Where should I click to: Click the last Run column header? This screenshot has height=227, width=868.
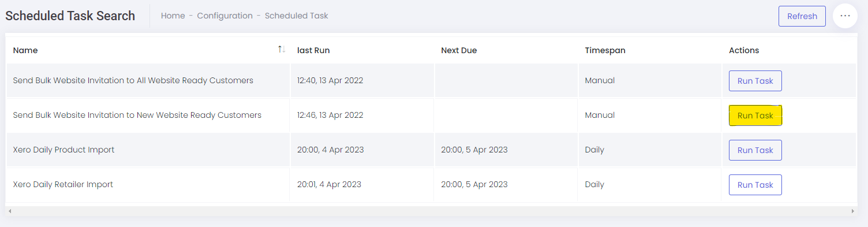click(x=313, y=50)
